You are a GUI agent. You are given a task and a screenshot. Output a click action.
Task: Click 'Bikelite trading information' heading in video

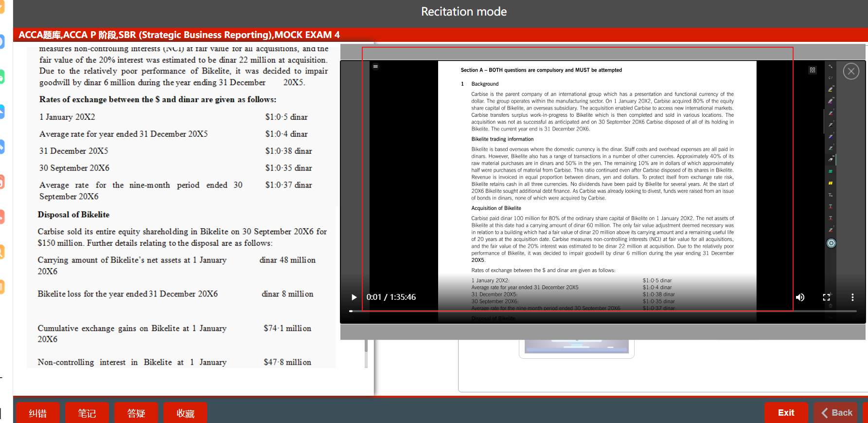tap(502, 139)
